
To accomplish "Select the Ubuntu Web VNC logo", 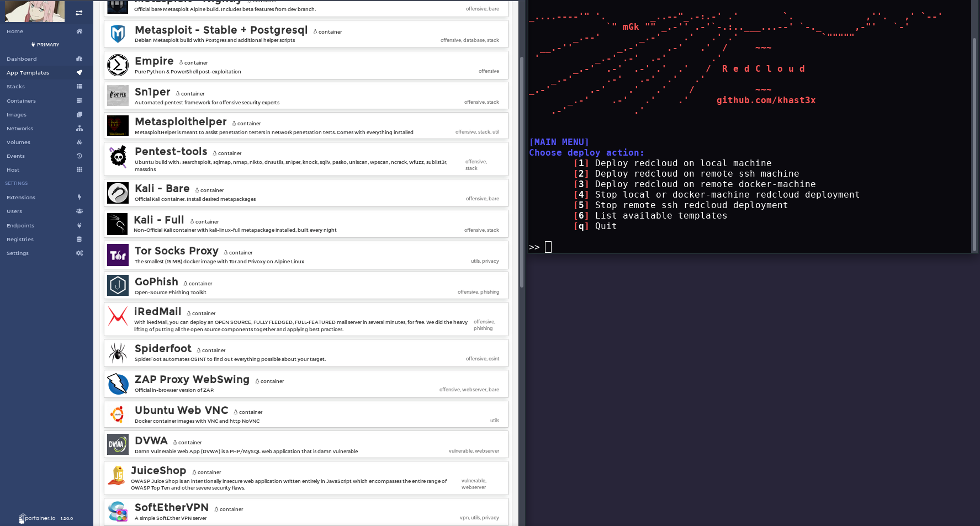I will point(118,415).
